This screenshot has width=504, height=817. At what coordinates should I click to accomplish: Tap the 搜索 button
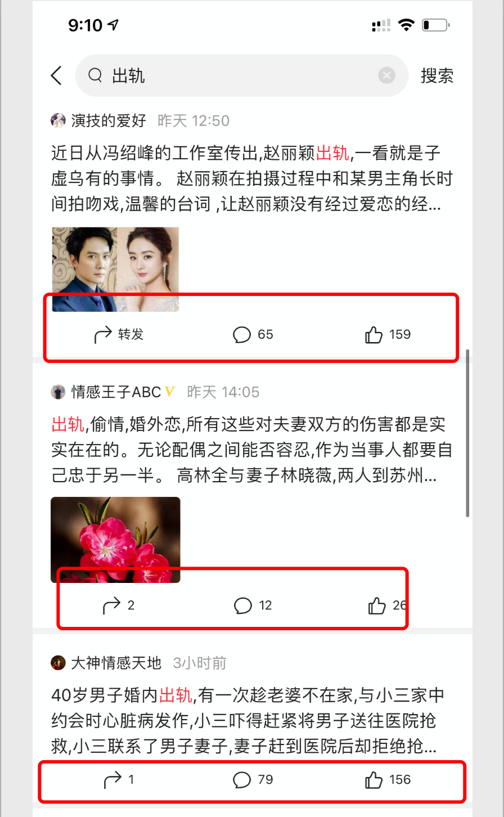(437, 75)
